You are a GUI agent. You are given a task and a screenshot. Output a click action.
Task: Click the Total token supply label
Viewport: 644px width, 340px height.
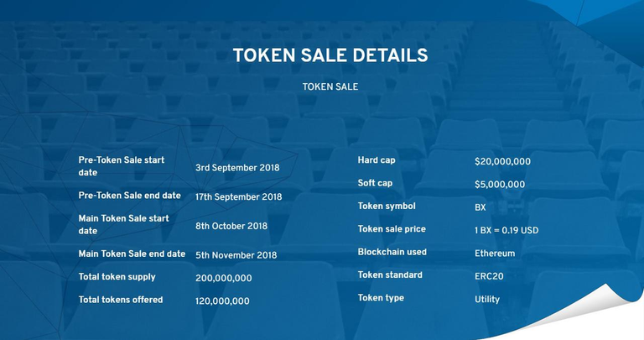[x=117, y=277]
